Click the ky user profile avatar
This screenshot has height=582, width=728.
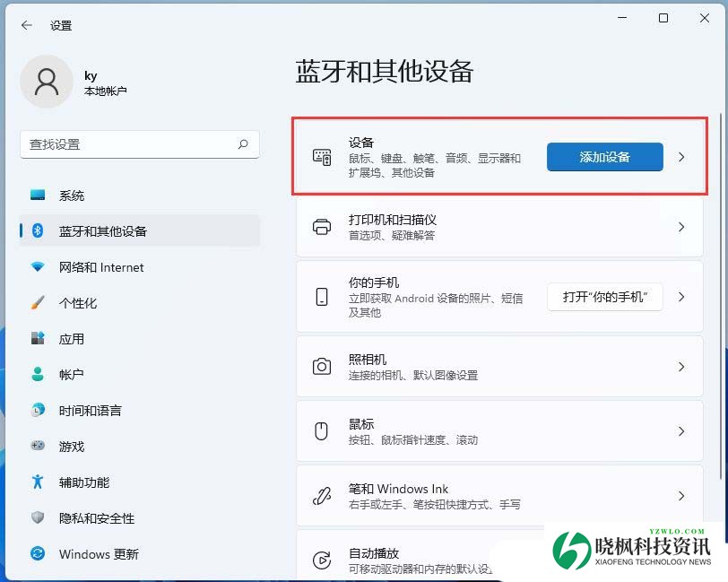click(46, 82)
